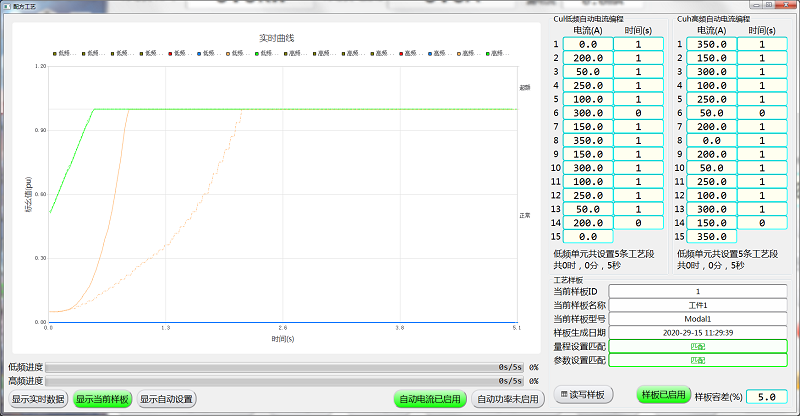Click the blue 低频 legend marker

pos(200,53)
